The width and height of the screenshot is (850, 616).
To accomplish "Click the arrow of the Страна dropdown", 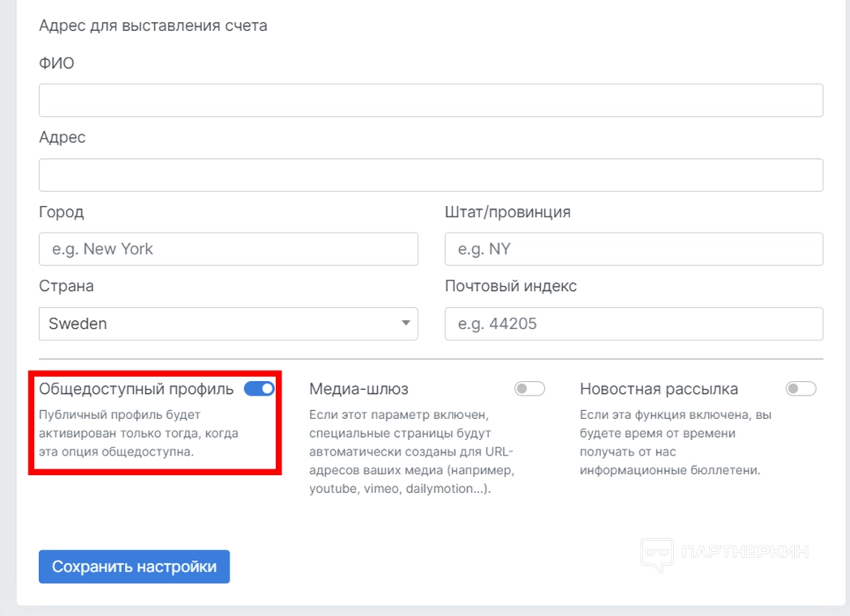I will coord(406,324).
